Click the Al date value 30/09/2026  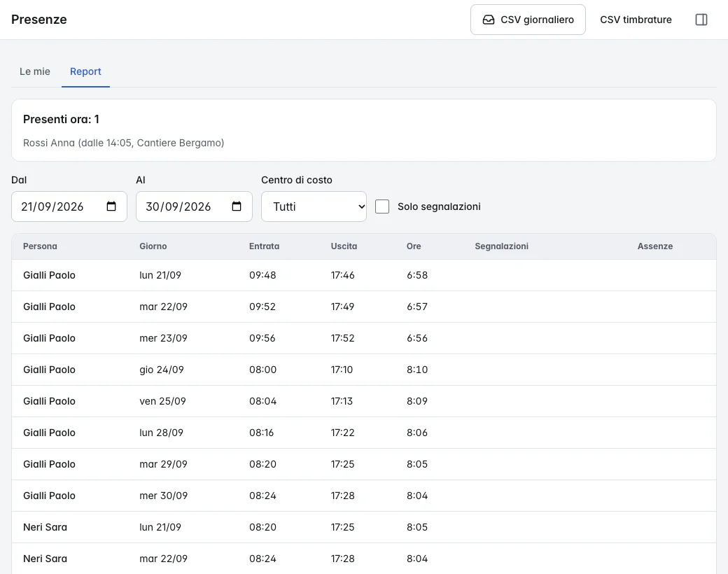coord(178,206)
